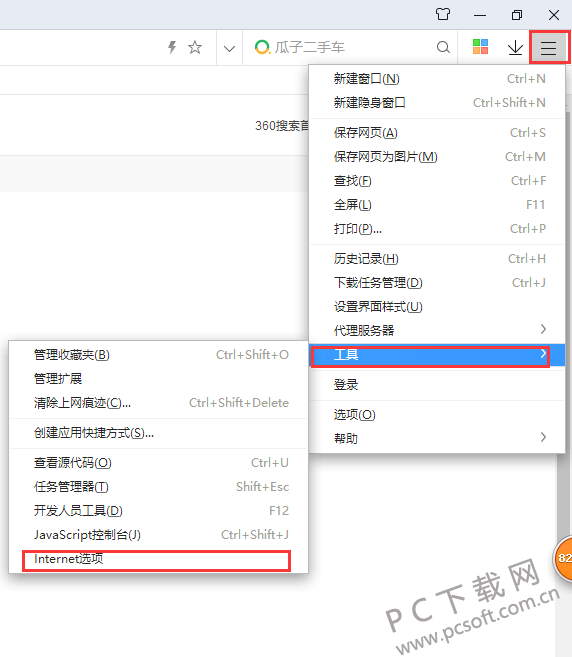Open 下载任务管理(D)
Screen dimensions: 572x657
point(437,283)
